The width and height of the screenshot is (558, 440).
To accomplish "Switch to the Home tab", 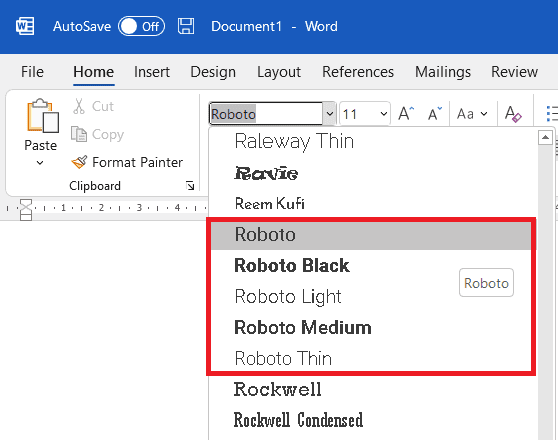I will 94,72.
